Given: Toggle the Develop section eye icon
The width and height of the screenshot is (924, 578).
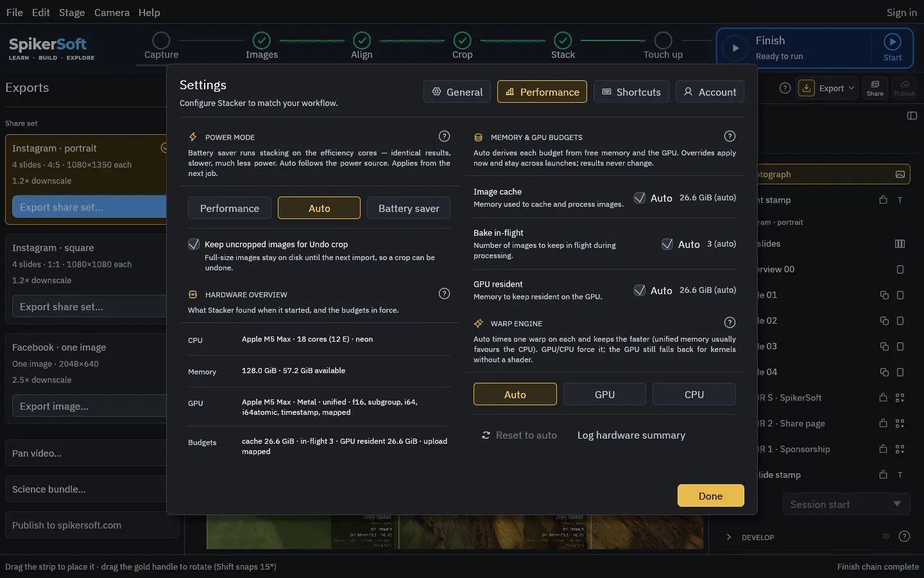Looking at the screenshot, I should point(886,536).
